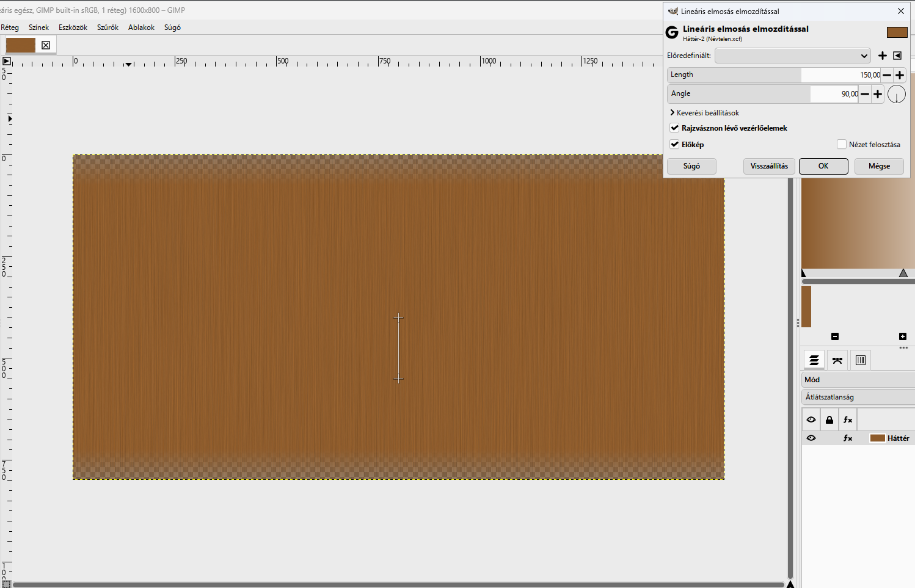Viewport: 915px width, 588px height.
Task: Enable Nézet felosztása split view checkbox
Action: [x=842, y=145]
